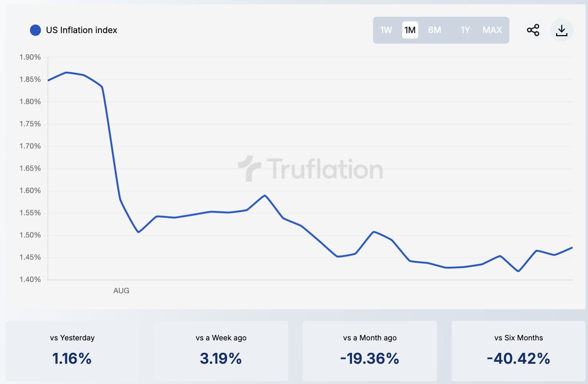The width and height of the screenshot is (588, 384).
Task: Switch to the 1Y time range
Action: tap(465, 30)
